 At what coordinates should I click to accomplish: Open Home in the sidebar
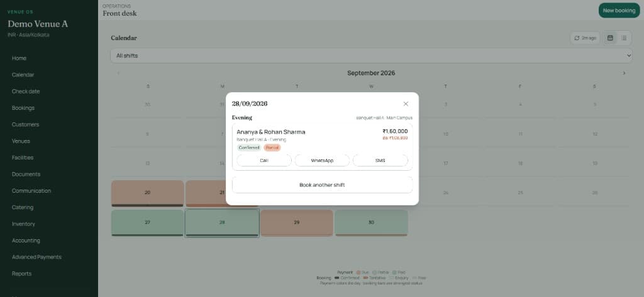pos(19,58)
